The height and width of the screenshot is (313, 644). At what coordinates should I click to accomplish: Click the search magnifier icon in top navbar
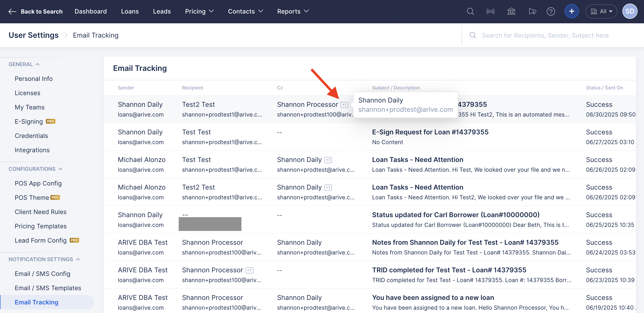pyautogui.click(x=470, y=11)
